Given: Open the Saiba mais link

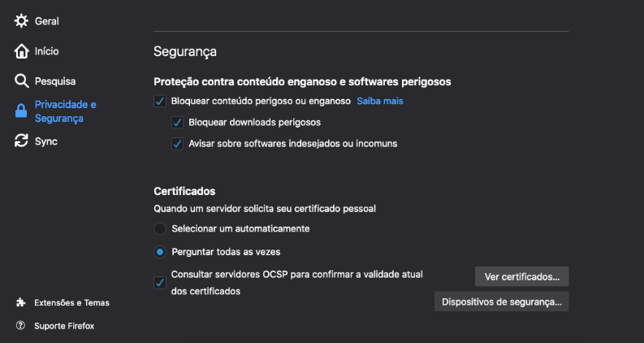Looking at the screenshot, I should pyautogui.click(x=380, y=102).
